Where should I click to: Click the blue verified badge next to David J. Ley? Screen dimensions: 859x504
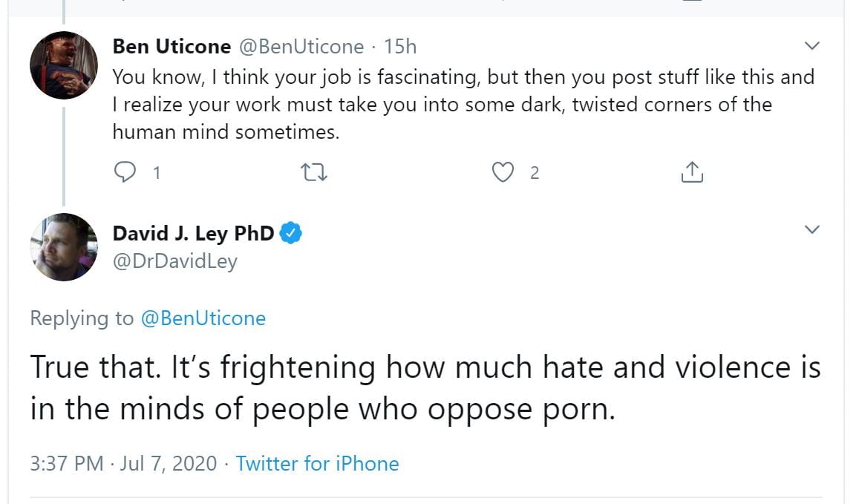click(291, 233)
